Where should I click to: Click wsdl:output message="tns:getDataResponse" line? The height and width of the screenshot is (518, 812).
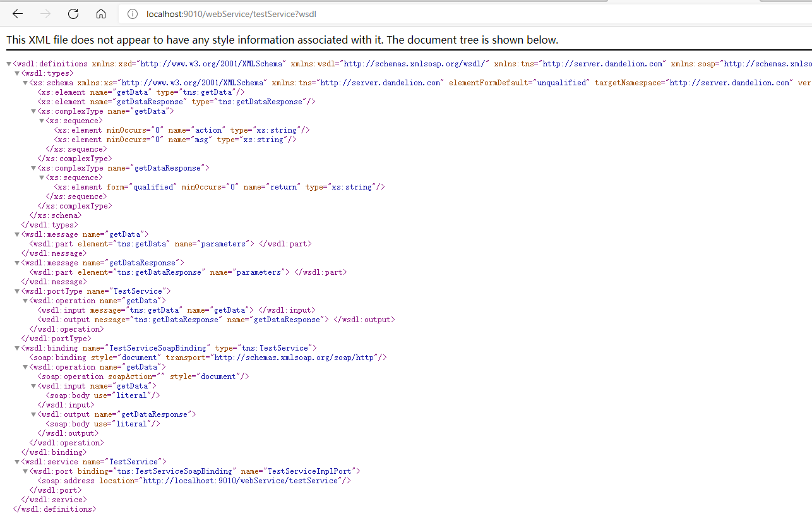click(x=216, y=320)
